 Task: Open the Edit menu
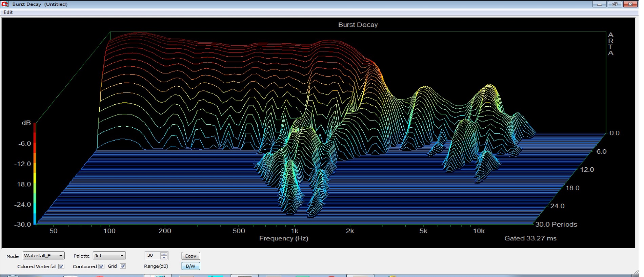8,12
